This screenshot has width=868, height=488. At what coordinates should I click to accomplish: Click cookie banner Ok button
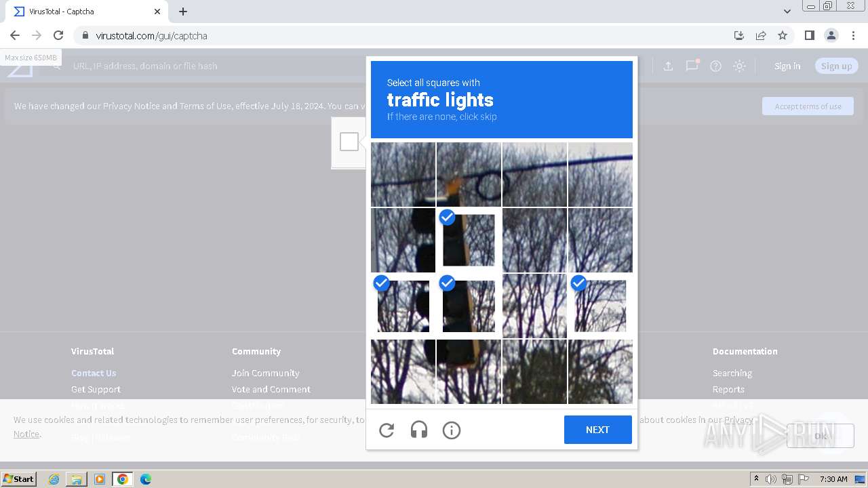pos(821,436)
